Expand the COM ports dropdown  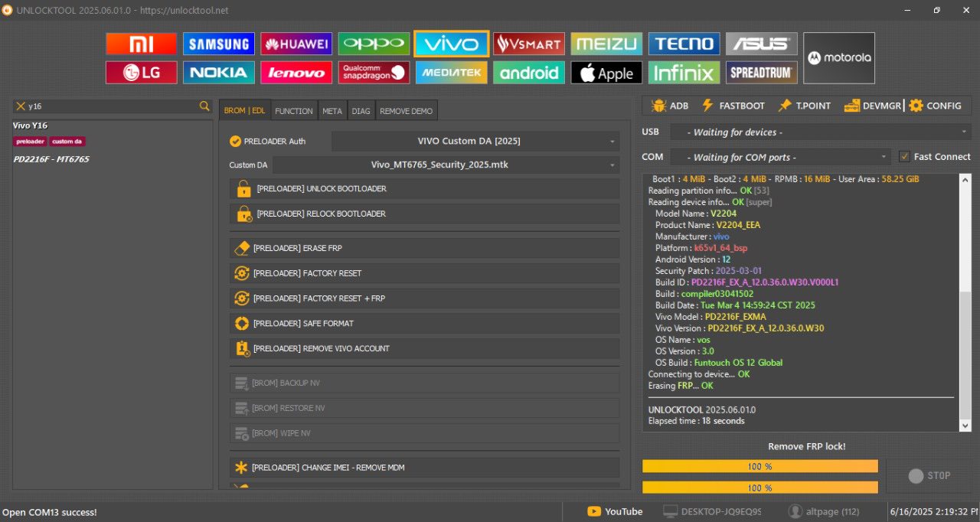click(x=780, y=157)
